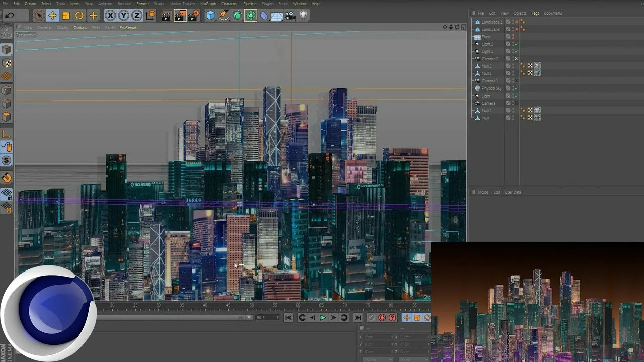Viewport: 644px width, 362px height.
Task: Select the MoGraph green effector icon
Action: 251,15
